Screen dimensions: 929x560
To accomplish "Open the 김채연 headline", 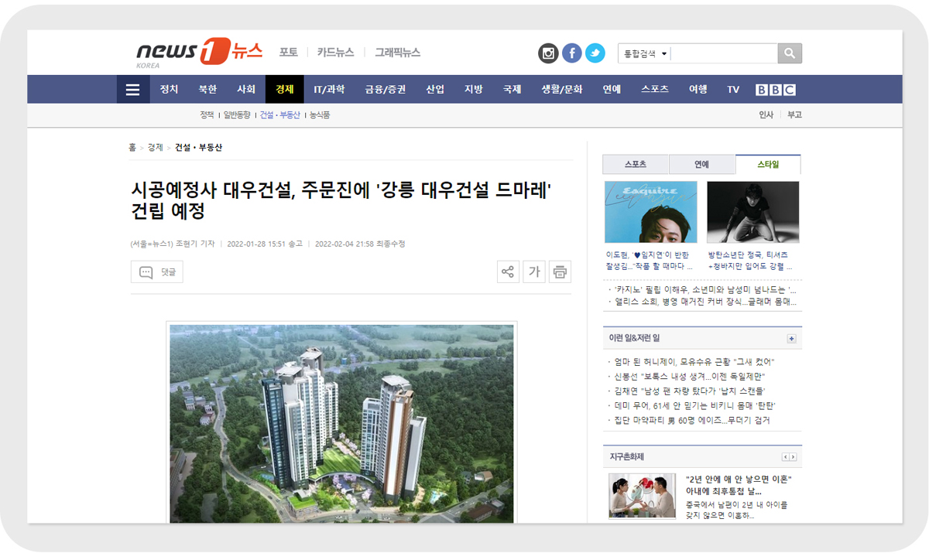I will coord(688,391).
